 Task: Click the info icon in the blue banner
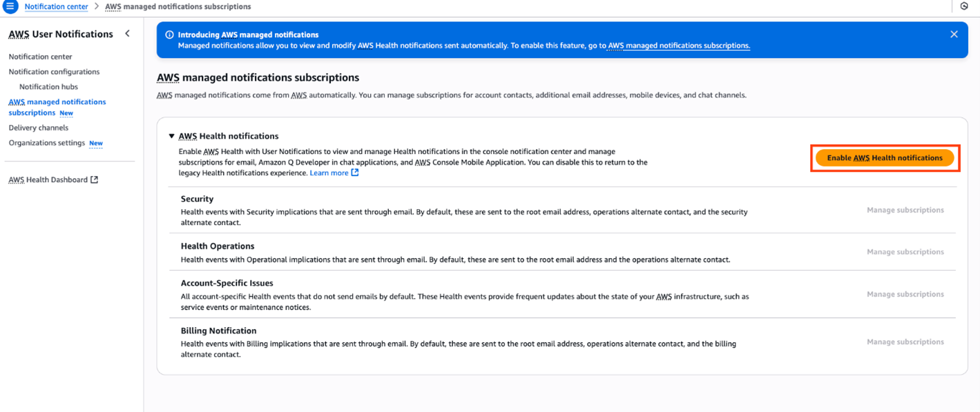click(169, 35)
